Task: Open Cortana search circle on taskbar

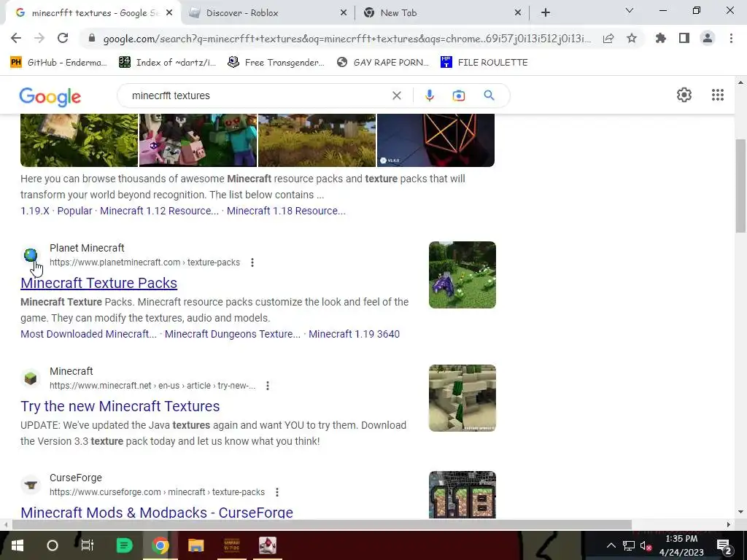Action: click(x=53, y=545)
